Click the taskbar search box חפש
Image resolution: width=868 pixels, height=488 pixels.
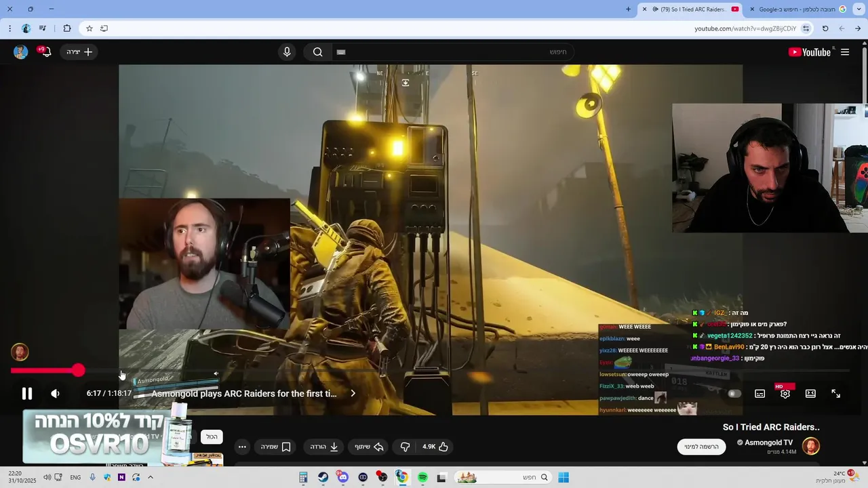(x=502, y=477)
